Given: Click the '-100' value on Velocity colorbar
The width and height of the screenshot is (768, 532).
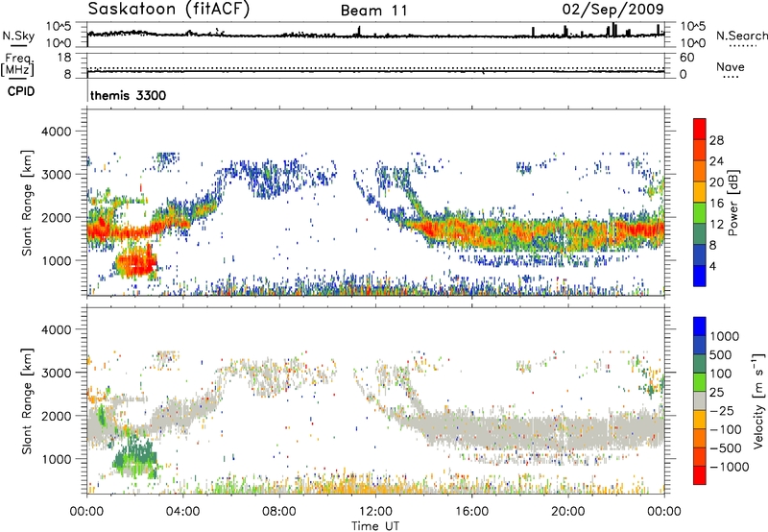Looking at the screenshot, I should tap(726, 429).
